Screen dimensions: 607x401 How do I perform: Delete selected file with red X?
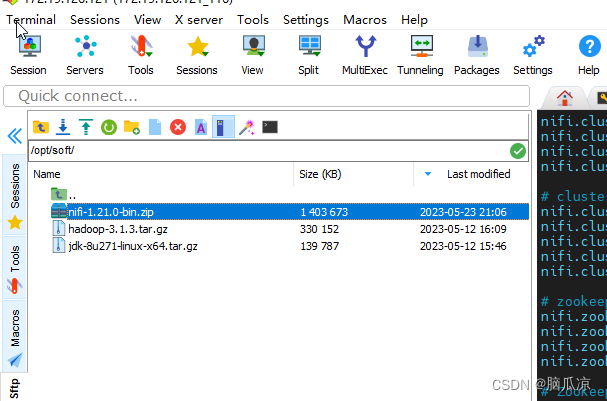pyautogui.click(x=178, y=127)
